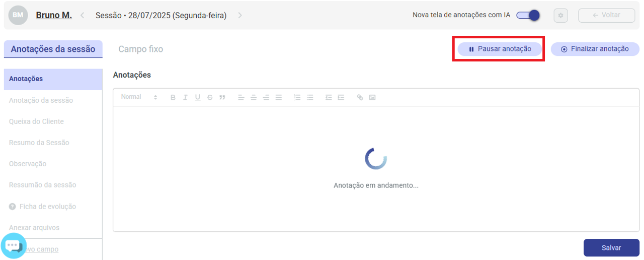The image size is (644, 260).
Task: Center align text in the editor
Action: click(254, 97)
